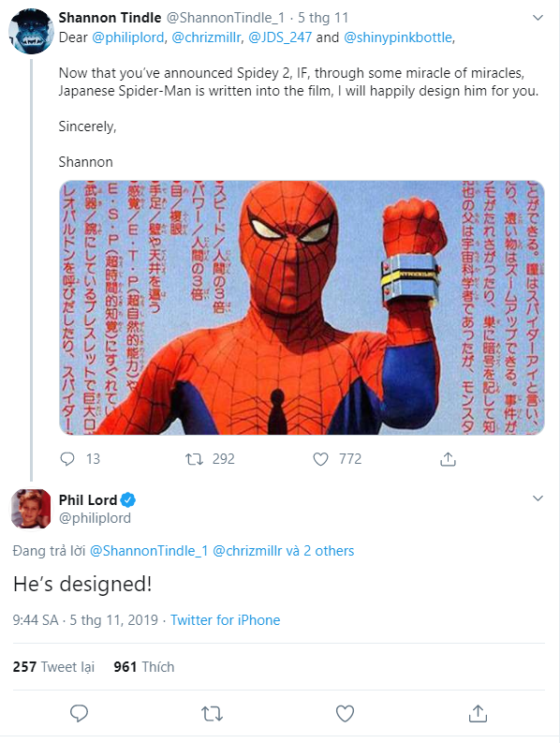Retweet Phil Lord's "He's designed!" tweet
Screen dimensions: 560x743
[212, 713]
